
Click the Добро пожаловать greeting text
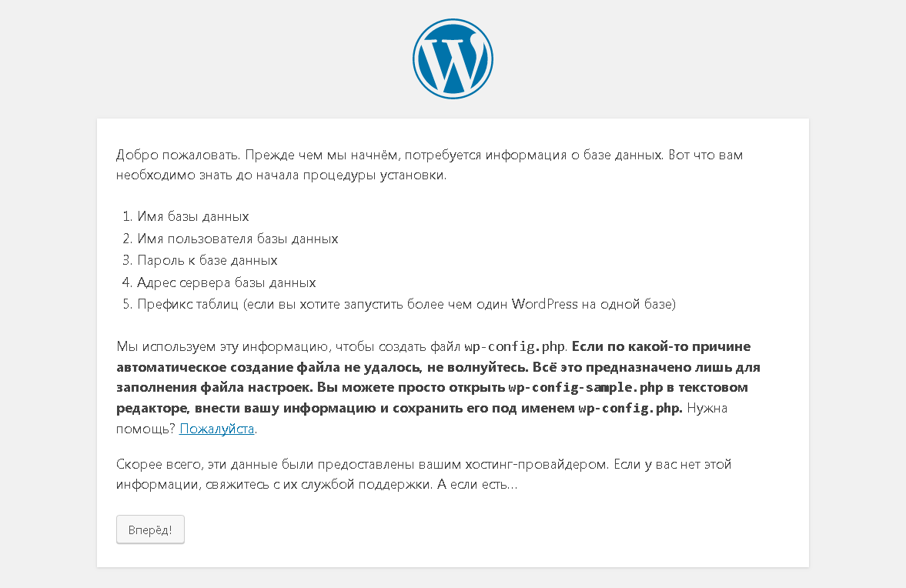[178, 155]
